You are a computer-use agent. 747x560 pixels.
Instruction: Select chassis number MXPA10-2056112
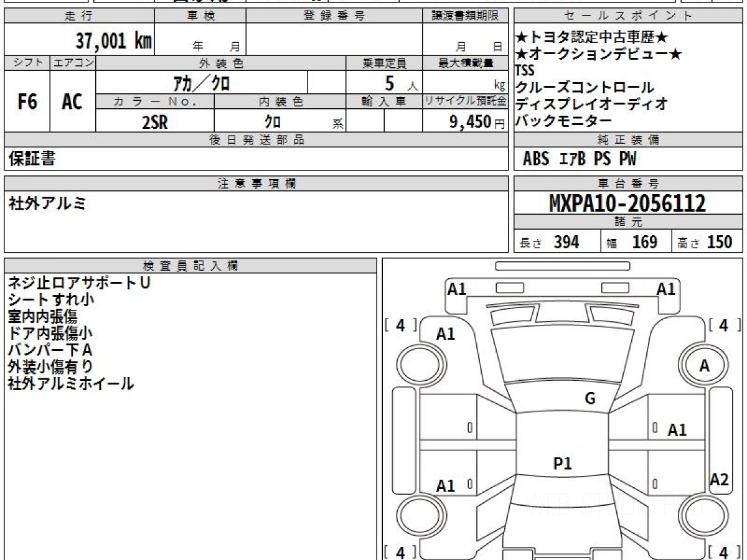point(627,203)
